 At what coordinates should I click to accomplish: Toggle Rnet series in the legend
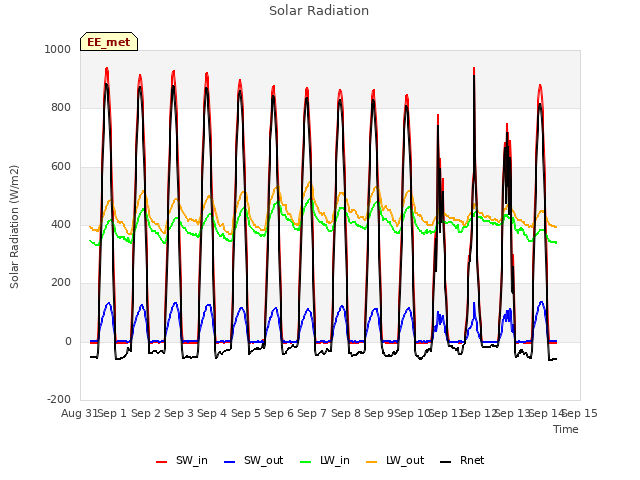tap(462, 460)
